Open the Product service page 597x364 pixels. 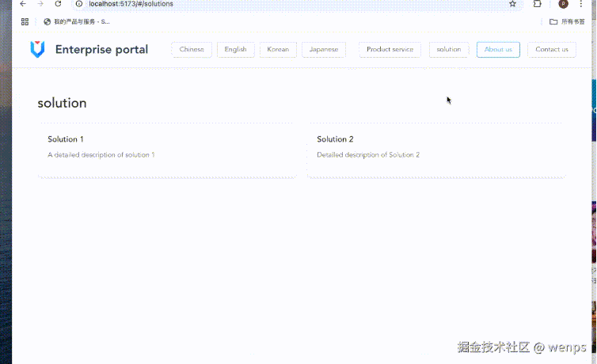(x=390, y=49)
